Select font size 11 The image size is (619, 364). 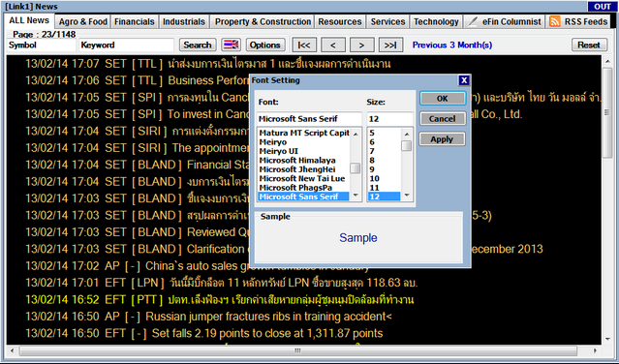385,187
